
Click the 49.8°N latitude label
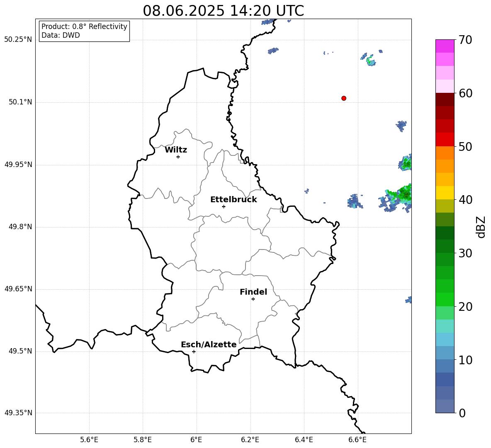[x=20, y=227]
